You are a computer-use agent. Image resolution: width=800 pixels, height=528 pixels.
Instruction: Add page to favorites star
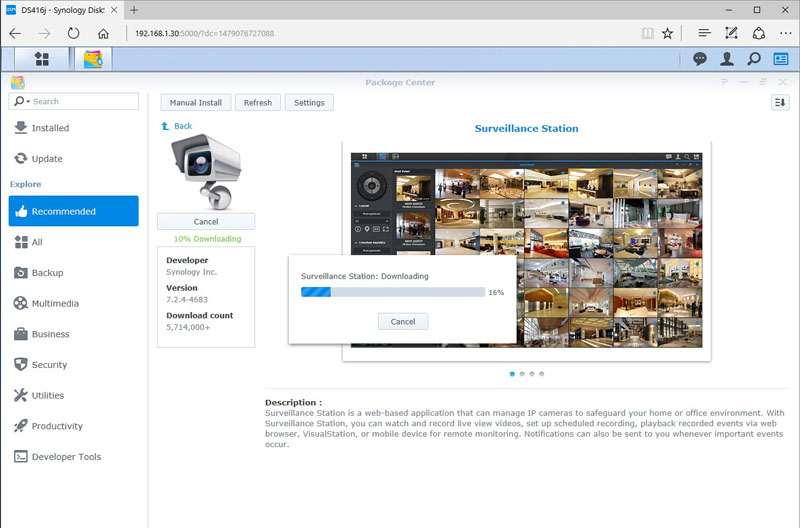tap(667, 34)
